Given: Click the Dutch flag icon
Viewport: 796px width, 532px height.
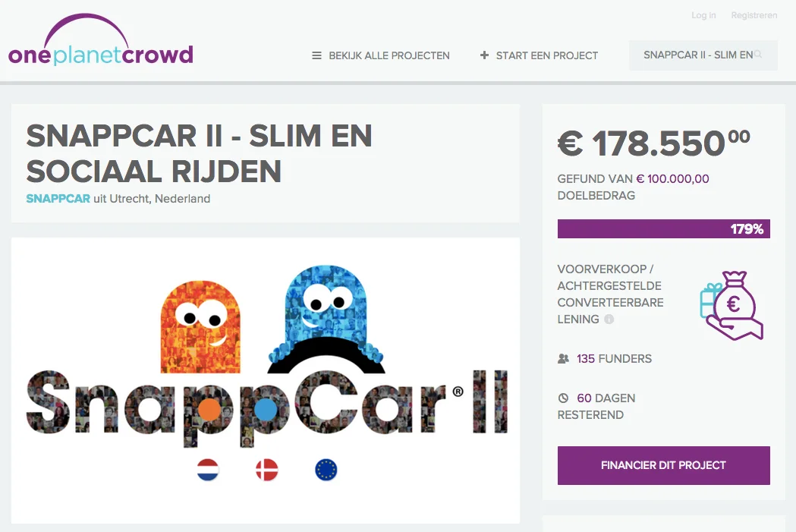Looking at the screenshot, I should (x=208, y=470).
